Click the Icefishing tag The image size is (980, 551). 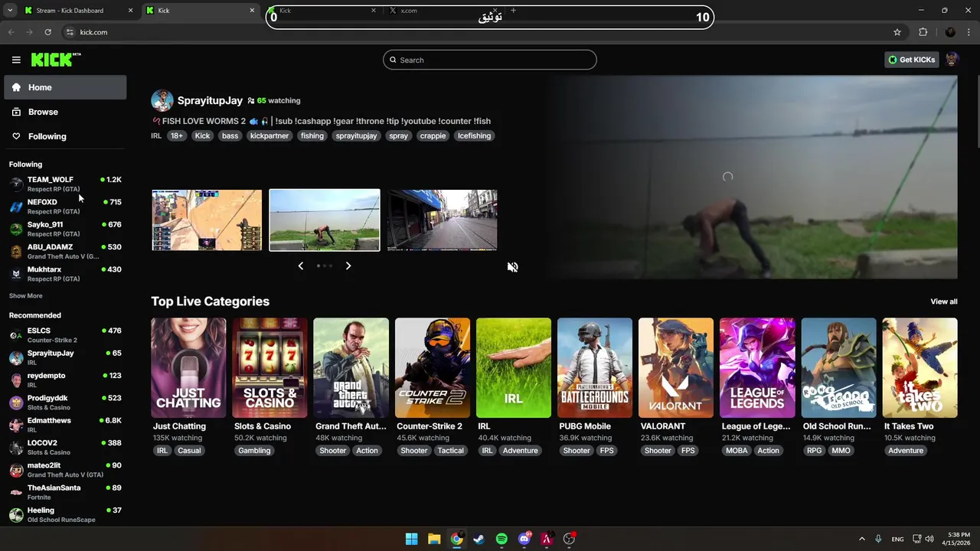[x=474, y=135]
